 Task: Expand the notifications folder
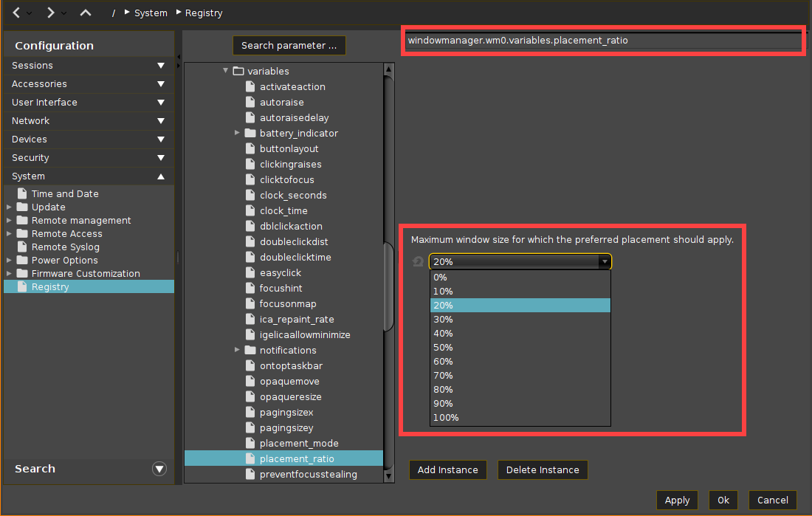point(237,350)
